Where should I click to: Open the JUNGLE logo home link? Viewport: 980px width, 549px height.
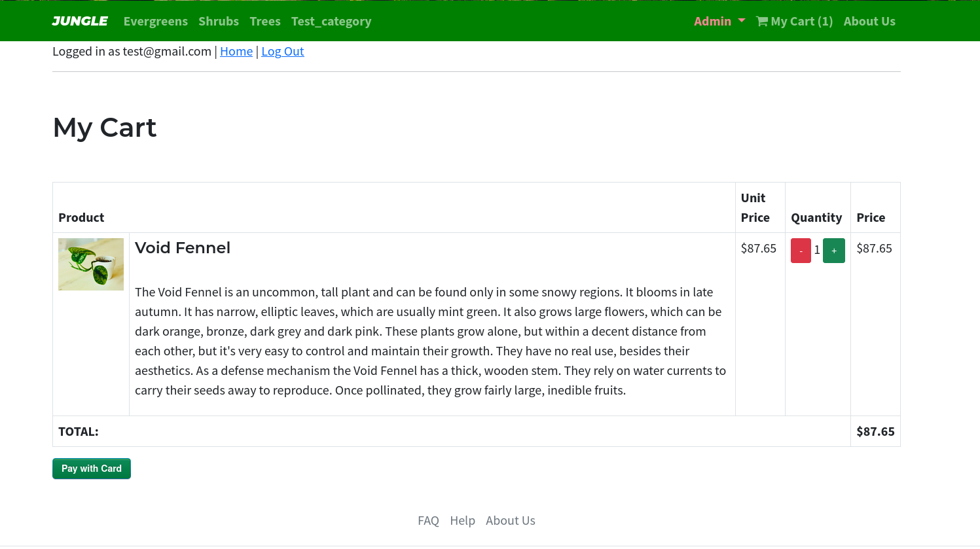(x=80, y=21)
